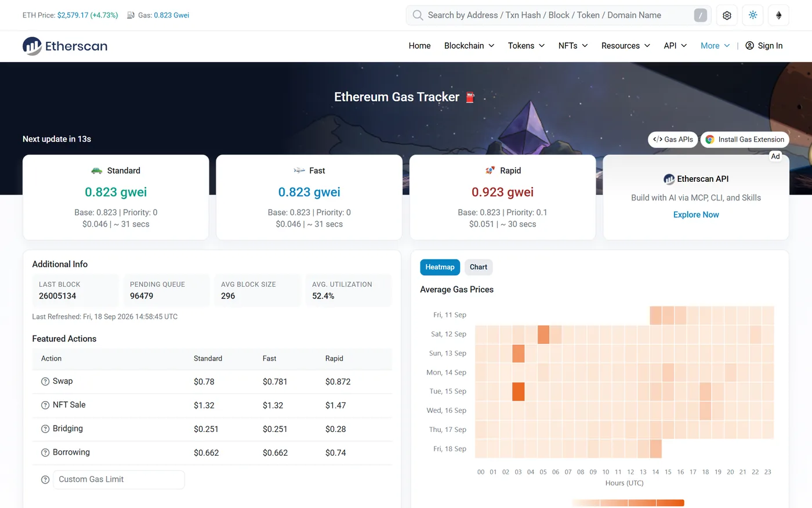Click the slash shortcut key badge
The height and width of the screenshot is (508, 812).
coord(701,16)
